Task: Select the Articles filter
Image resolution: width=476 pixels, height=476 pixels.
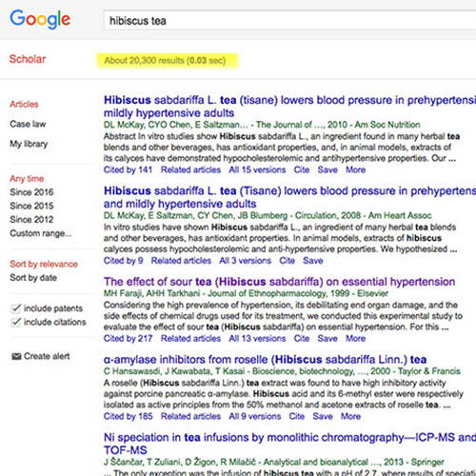Action: point(24,104)
